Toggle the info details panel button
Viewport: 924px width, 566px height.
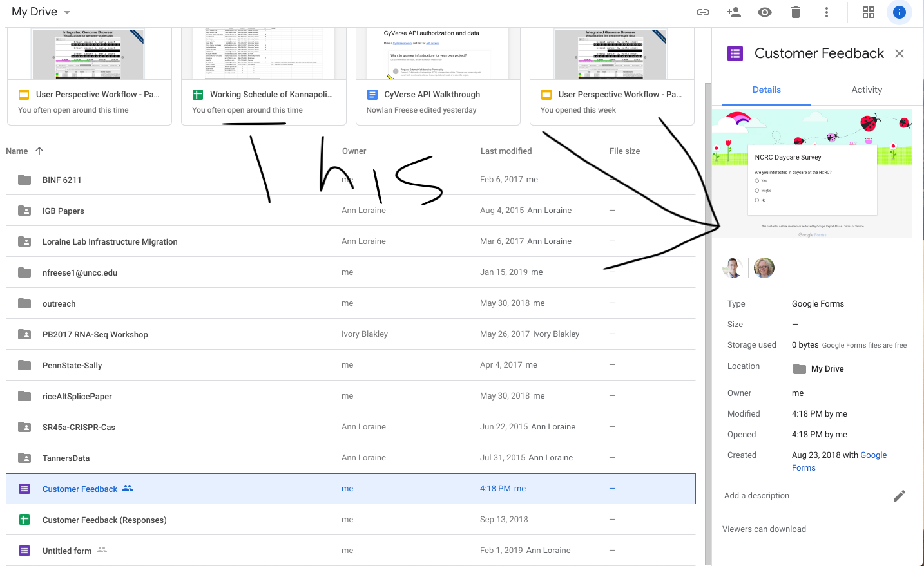[899, 12]
